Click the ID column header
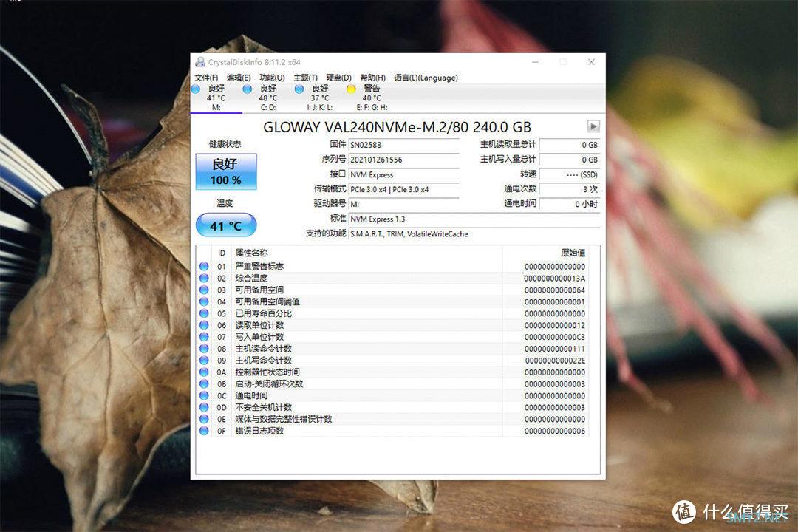 point(222,253)
